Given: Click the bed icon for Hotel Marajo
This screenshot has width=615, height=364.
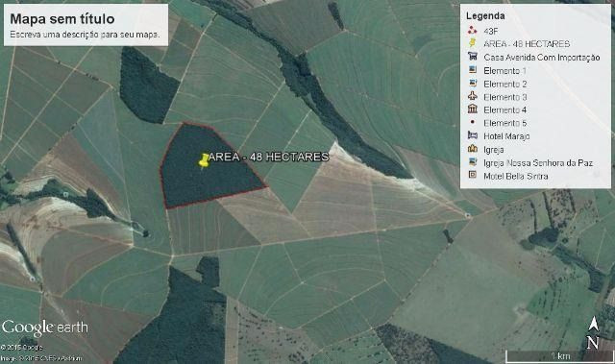Looking at the screenshot, I should 473,135.
